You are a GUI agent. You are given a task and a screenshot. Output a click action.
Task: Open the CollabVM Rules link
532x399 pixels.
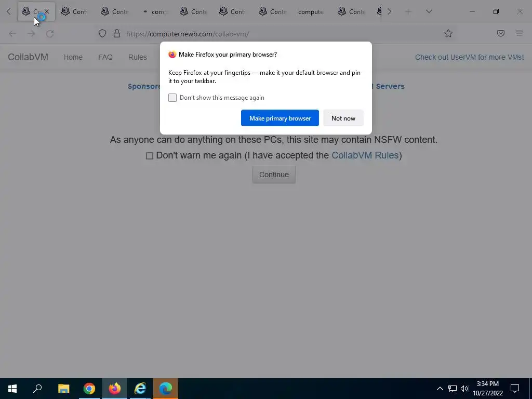(365, 155)
